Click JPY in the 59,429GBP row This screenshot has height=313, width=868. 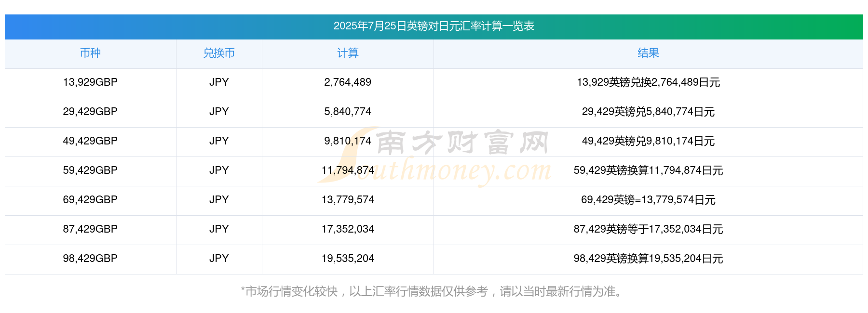click(x=219, y=170)
